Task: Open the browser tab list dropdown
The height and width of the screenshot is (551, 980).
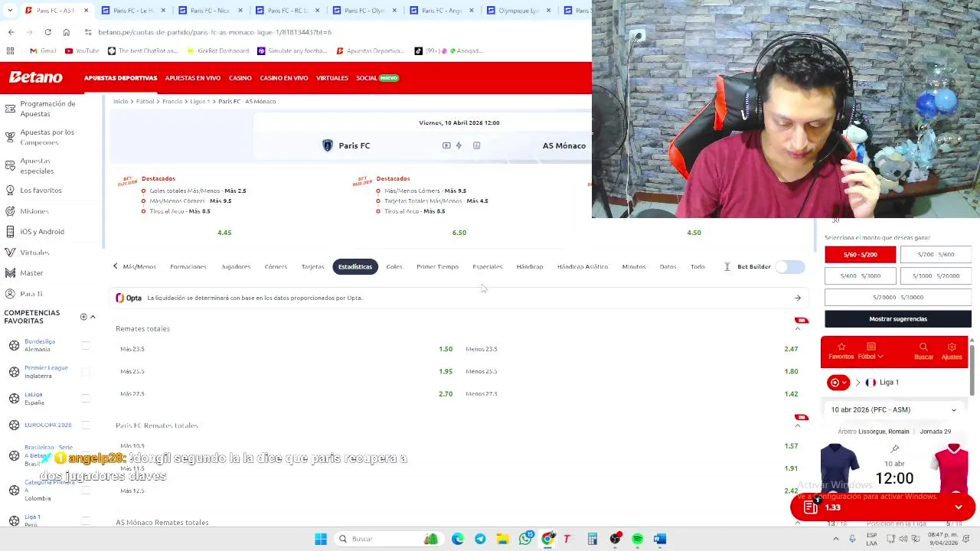Action: [9, 11]
